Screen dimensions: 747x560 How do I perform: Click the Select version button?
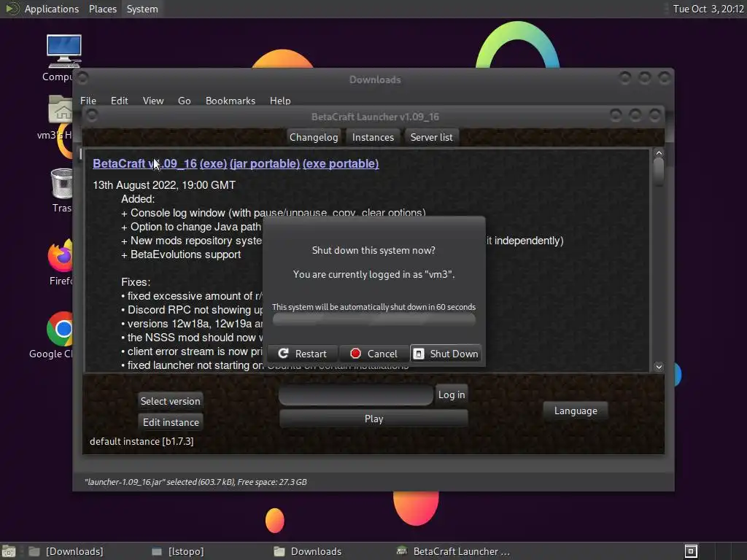170,401
